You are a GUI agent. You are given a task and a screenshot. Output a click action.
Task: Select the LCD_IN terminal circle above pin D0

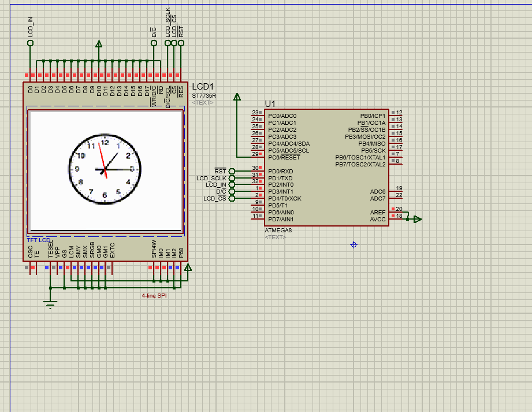31,43
